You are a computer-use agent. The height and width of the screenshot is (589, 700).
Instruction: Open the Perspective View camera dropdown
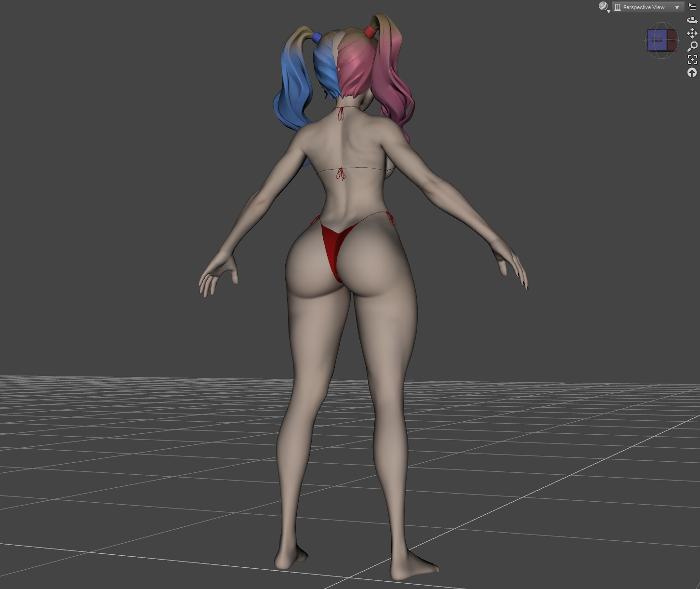(648, 7)
